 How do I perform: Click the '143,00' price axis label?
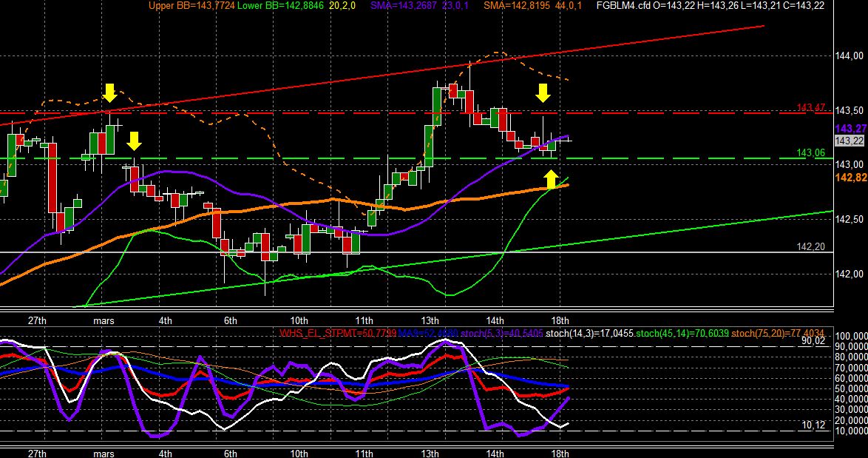point(849,164)
